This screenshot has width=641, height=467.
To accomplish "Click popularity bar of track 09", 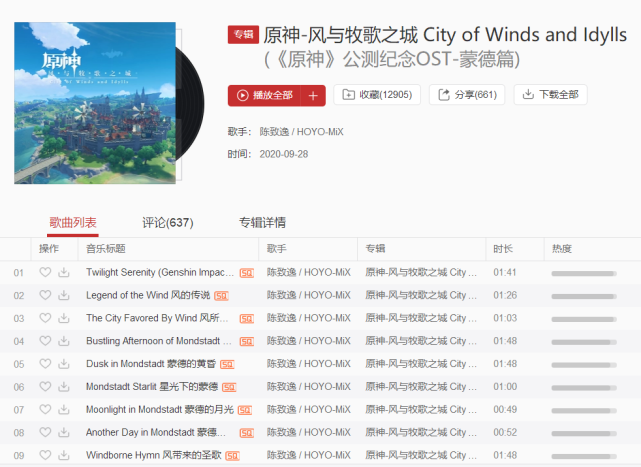I will 584,456.
